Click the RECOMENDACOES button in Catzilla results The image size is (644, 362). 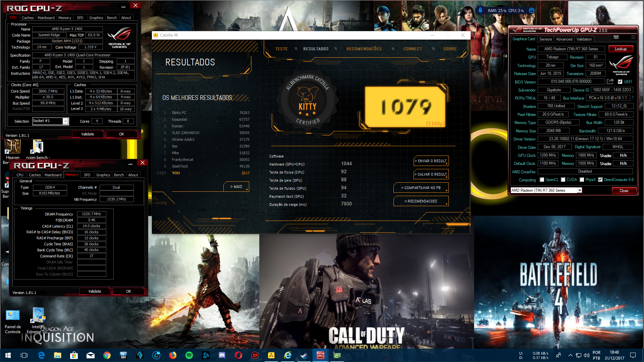pyautogui.click(x=421, y=201)
